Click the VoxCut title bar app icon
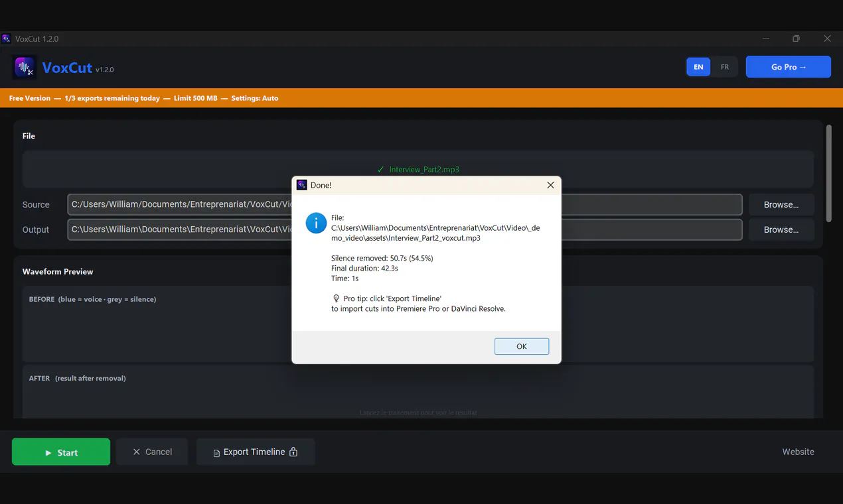Screen dimensions: 843x504 coord(6,38)
